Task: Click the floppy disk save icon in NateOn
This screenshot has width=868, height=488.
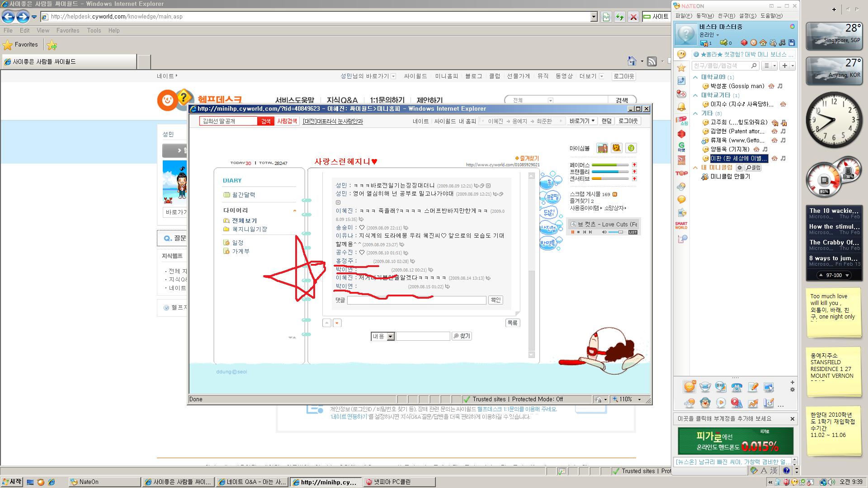Action: (x=792, y=43)
